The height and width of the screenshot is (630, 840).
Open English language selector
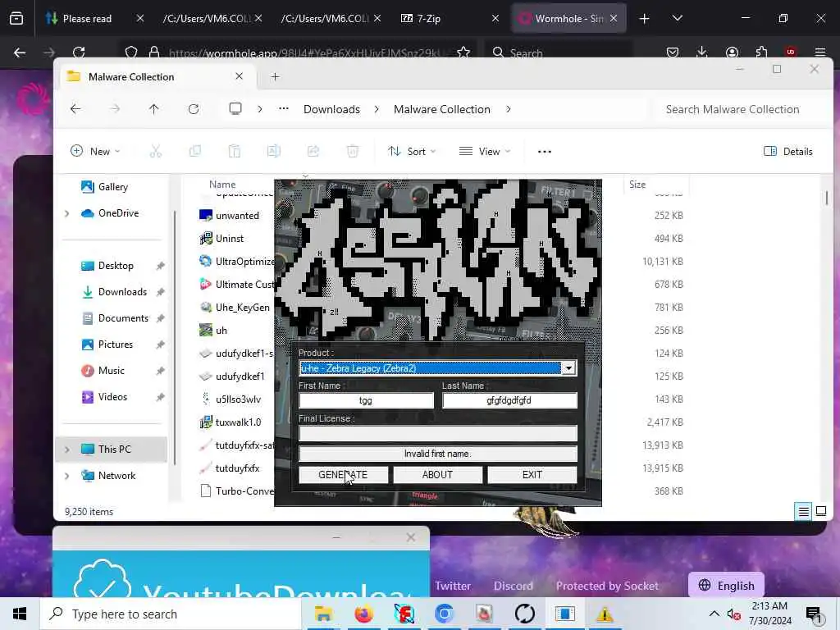tap(726, 586)
